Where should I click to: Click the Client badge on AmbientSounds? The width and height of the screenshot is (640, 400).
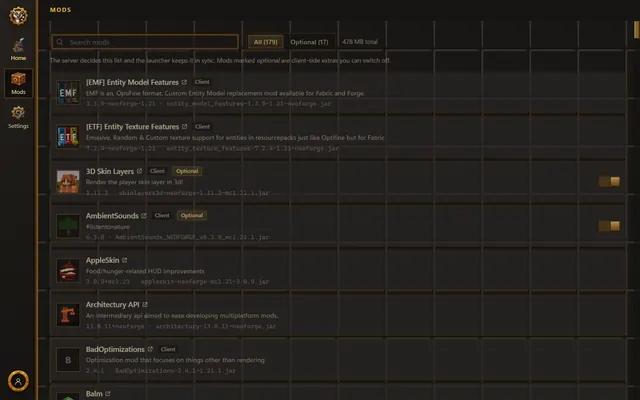(x=162, y=216)
